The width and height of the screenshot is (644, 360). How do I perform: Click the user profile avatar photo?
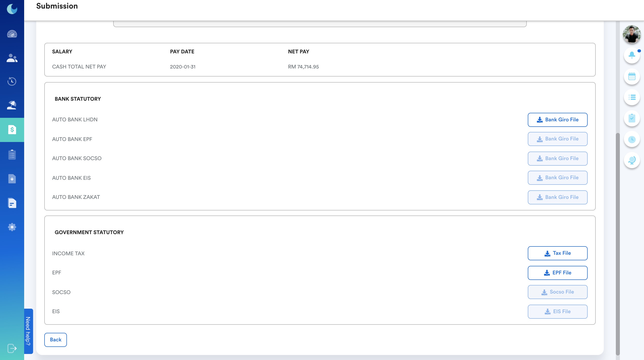click(x=632, y=34)
